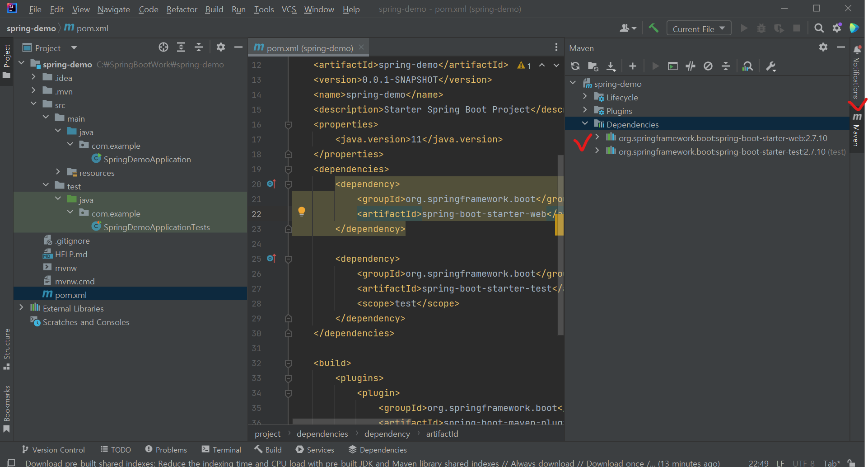
Task: Expand .idea folder
Action: (x=33, y=77)
